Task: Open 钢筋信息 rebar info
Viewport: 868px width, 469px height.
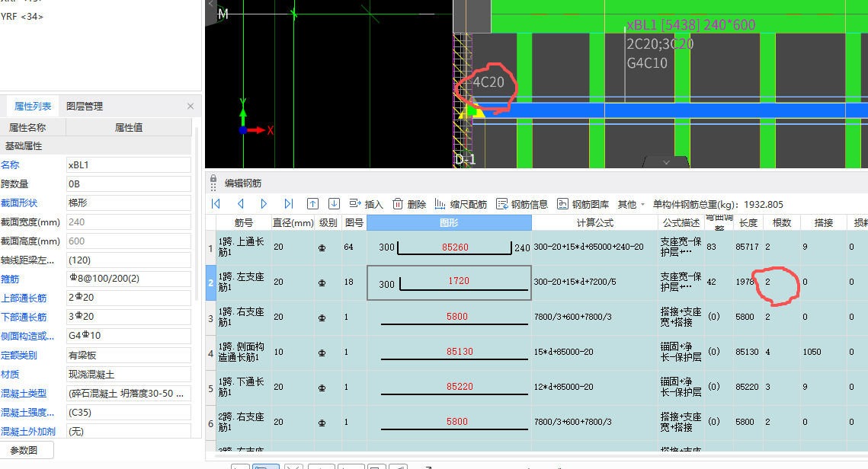Action: coord(522,204)
